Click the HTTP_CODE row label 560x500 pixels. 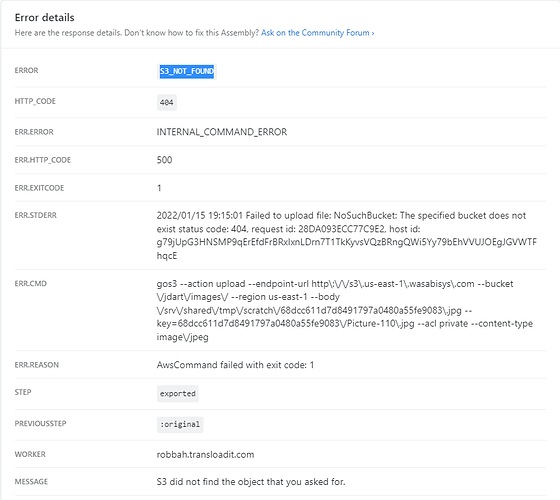[35, 101]
